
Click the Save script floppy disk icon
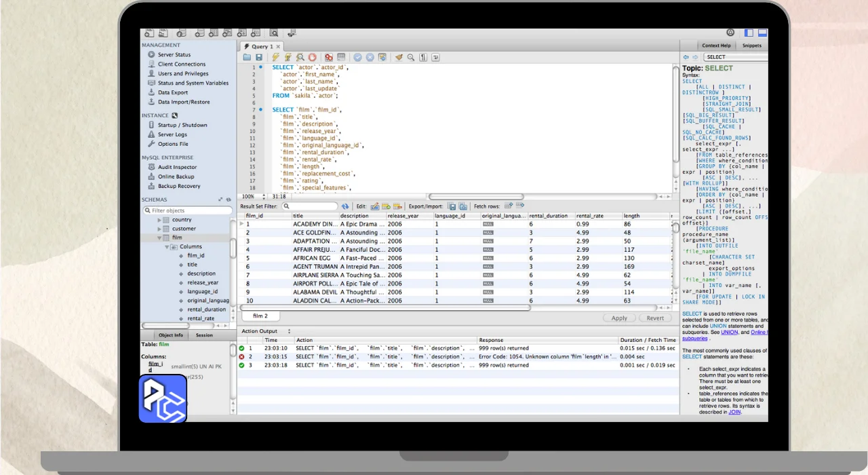pos(258,58)
